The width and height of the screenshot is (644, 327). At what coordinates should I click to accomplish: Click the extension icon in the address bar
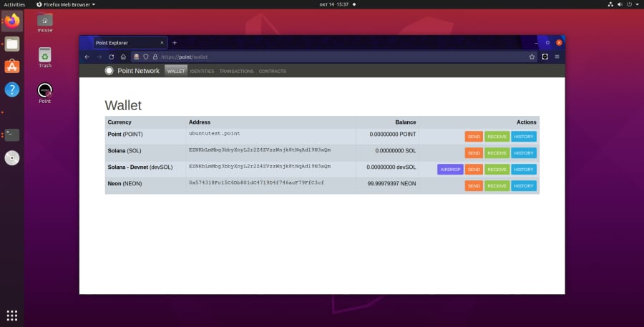[x=137, y=57]
